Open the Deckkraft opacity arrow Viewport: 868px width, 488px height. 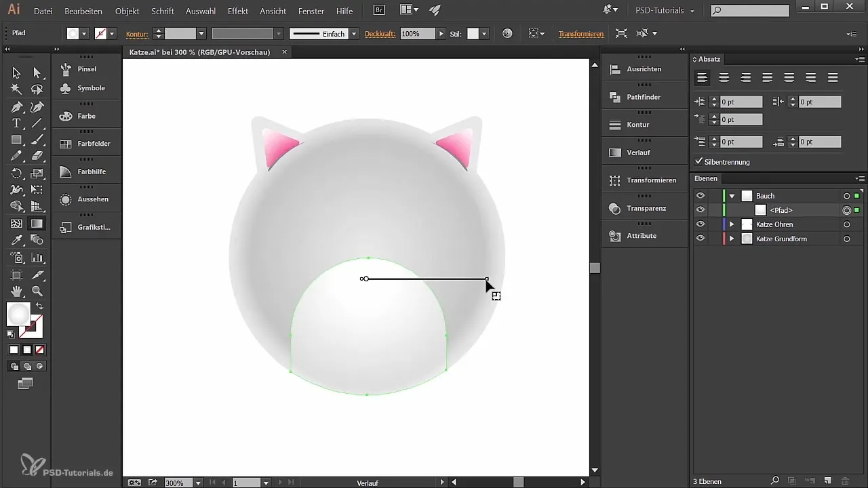coord(441,33)
